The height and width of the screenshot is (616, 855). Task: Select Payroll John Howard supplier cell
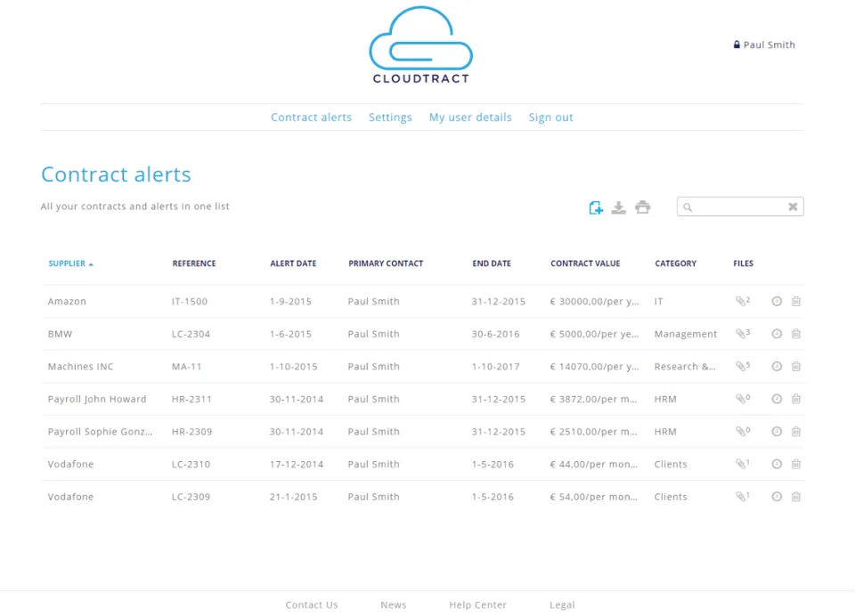pyautogui.click(x=97, y=399)
